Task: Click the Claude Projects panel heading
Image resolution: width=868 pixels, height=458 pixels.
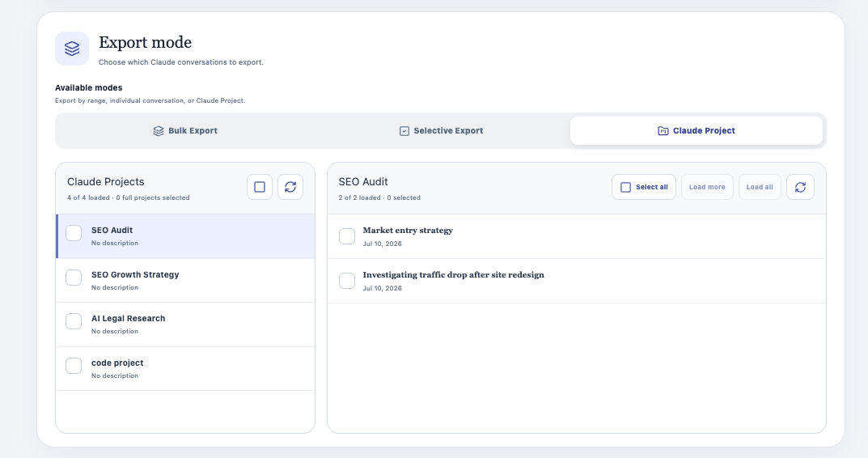Action: coord(106,181)
